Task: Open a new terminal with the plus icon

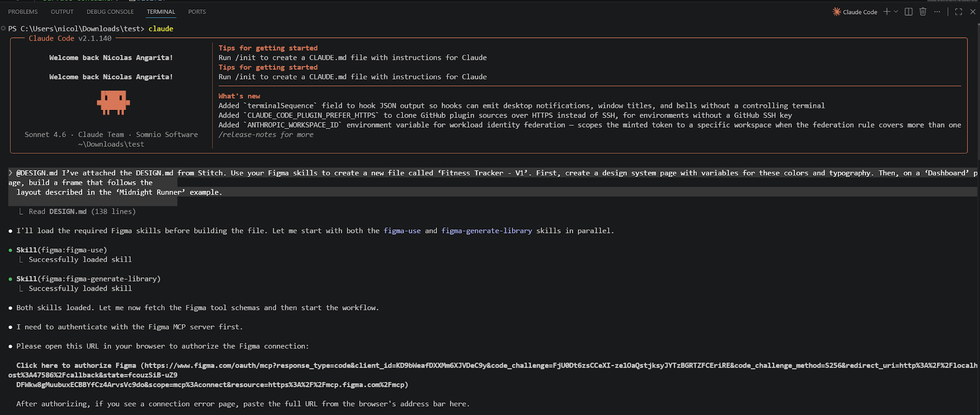Action: click(887, 12)
